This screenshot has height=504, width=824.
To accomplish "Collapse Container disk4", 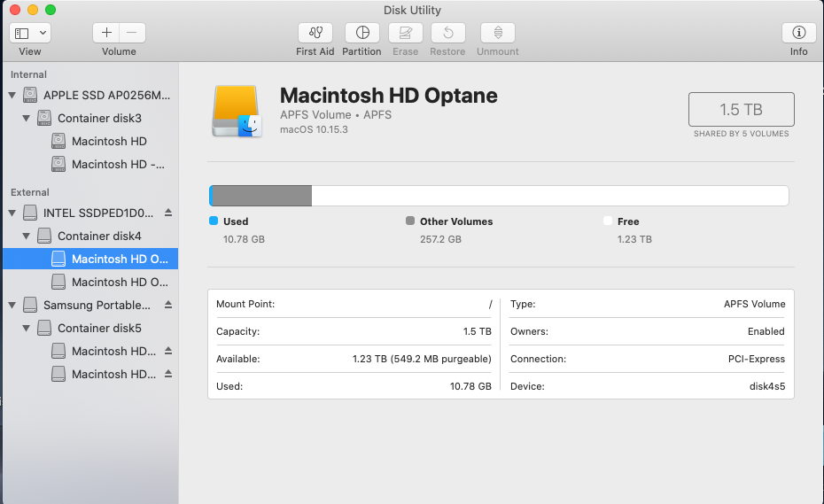I will (x=27, y=236).
